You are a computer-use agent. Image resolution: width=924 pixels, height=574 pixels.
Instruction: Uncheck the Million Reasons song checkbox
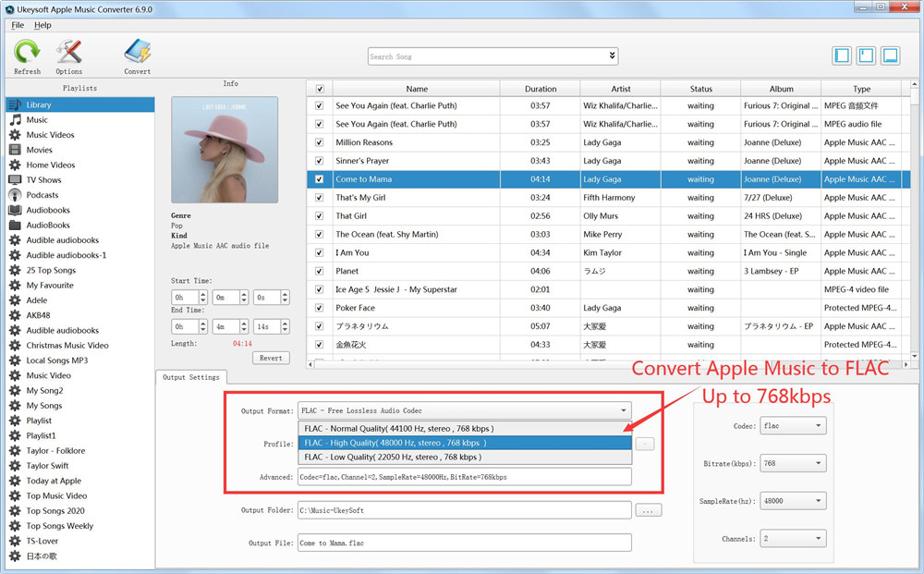[320, 142]
